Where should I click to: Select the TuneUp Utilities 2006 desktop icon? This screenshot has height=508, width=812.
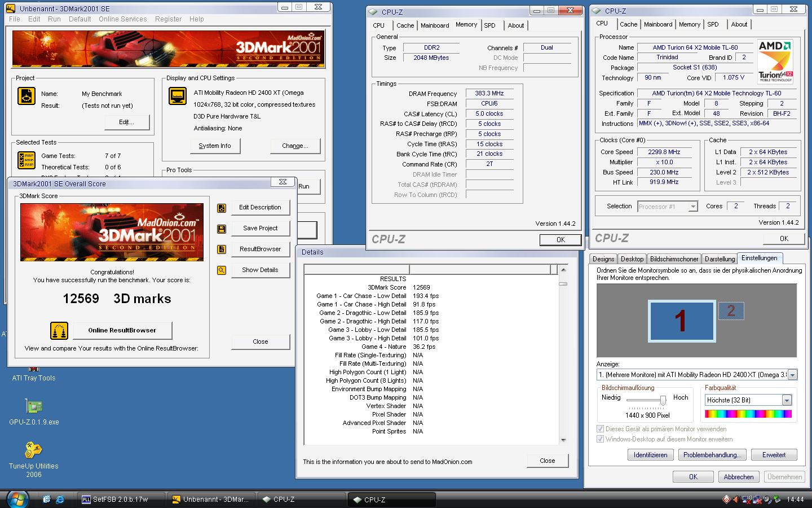(34, 459)
